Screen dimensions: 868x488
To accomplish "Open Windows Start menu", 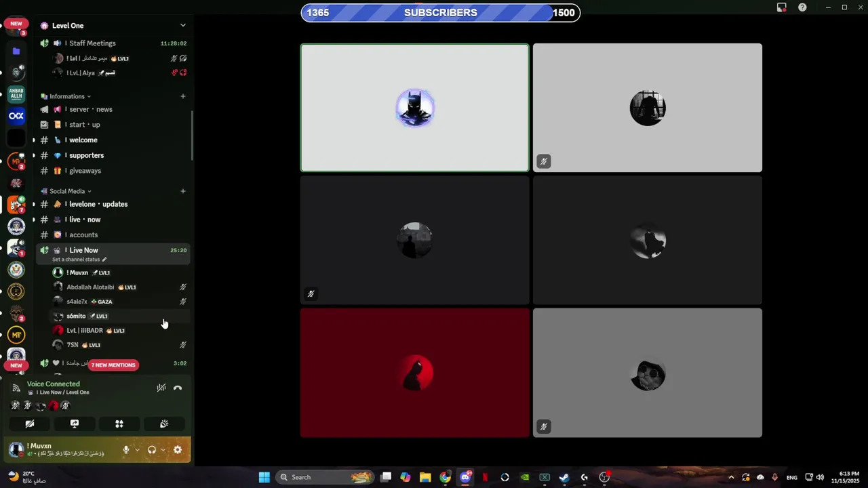I will point(264,477).
